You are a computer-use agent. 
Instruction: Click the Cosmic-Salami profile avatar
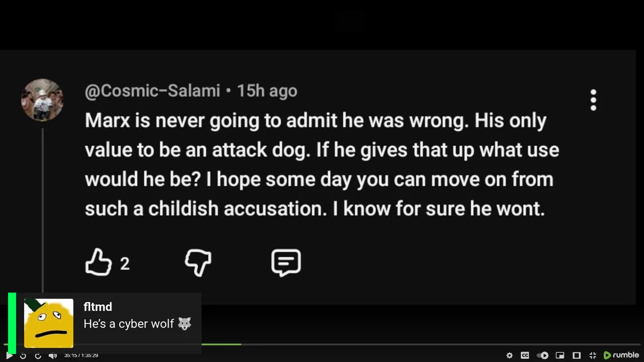tap(42, 100)
